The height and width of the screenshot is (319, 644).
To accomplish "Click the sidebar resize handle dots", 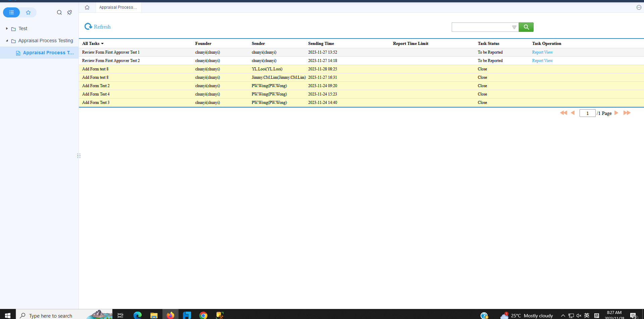I will click(79, 156).
